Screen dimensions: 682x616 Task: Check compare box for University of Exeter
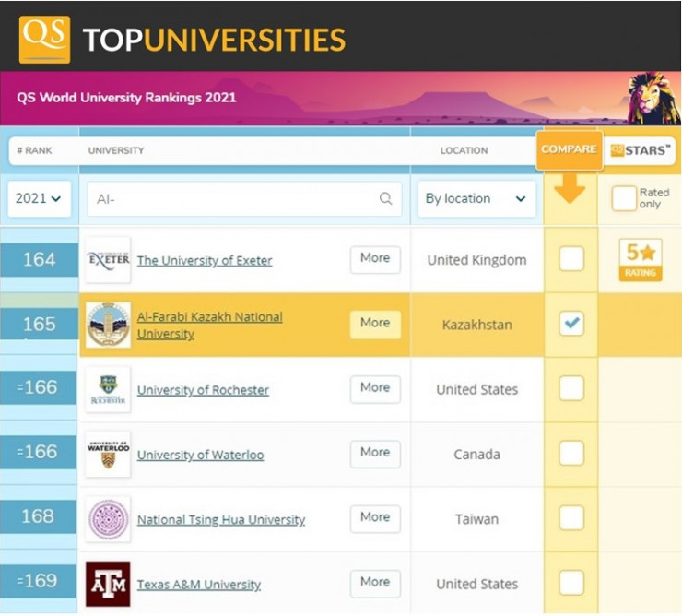(x=571, y=259)
